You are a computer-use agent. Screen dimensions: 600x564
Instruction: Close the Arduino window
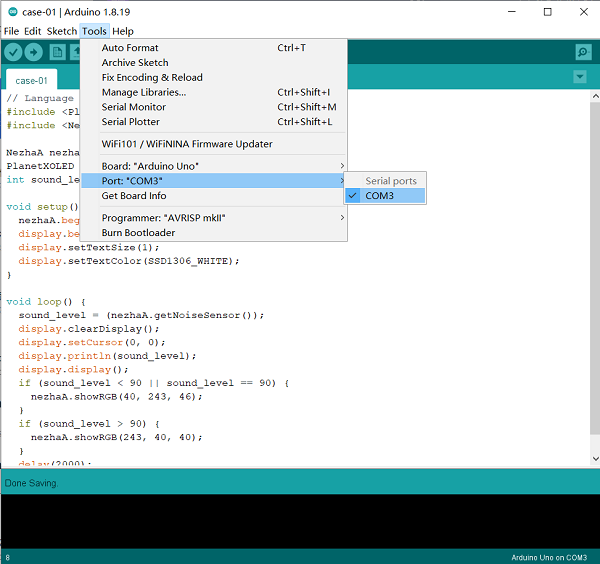(x=584, y=12)
